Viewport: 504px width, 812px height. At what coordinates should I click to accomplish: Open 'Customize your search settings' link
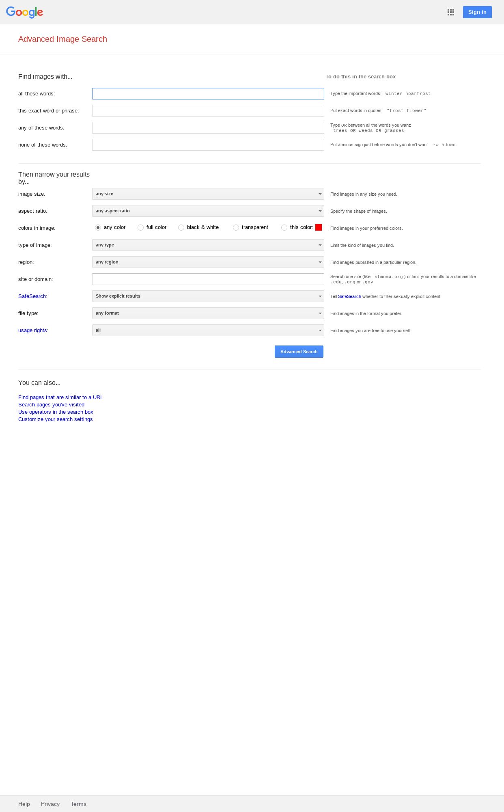click(x=55, y=419)
